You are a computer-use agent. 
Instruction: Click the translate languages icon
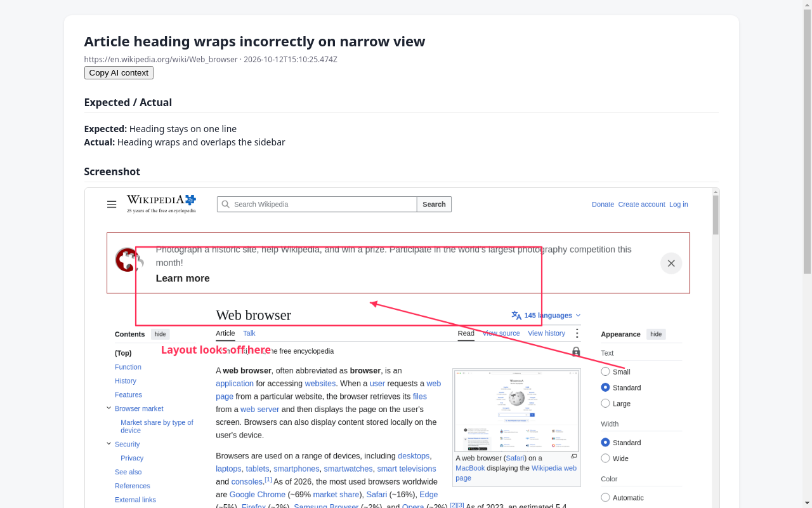[516, 316]
